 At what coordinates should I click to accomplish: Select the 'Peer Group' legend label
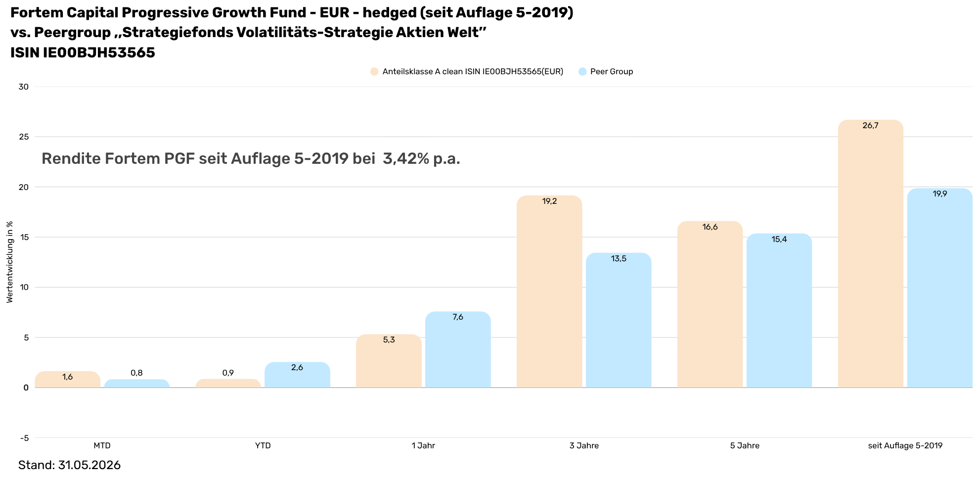[x=612, y=72]
